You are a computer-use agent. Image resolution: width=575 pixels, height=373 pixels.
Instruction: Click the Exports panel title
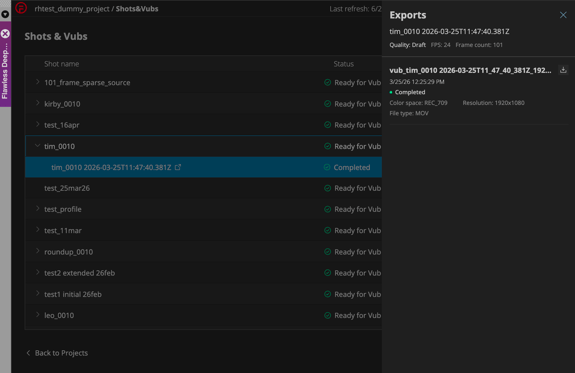pyautogui.click(x=408, y=15)
